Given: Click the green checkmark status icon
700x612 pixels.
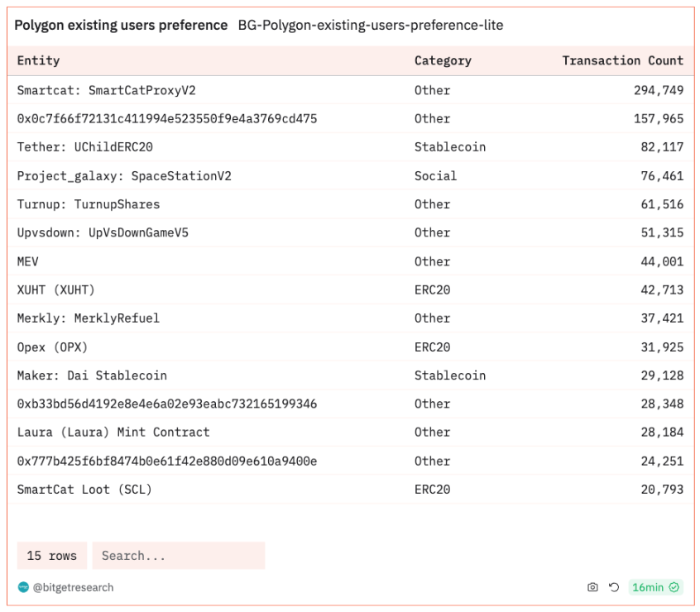Looking at the screenshot, I should 675,587.
